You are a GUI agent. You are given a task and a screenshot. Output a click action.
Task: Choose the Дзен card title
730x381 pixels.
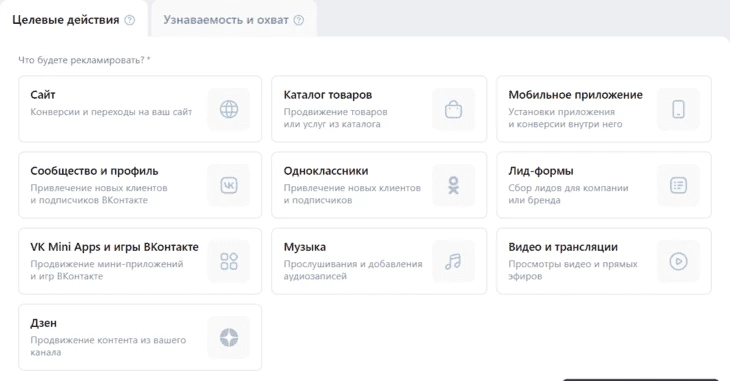(43, 323)
